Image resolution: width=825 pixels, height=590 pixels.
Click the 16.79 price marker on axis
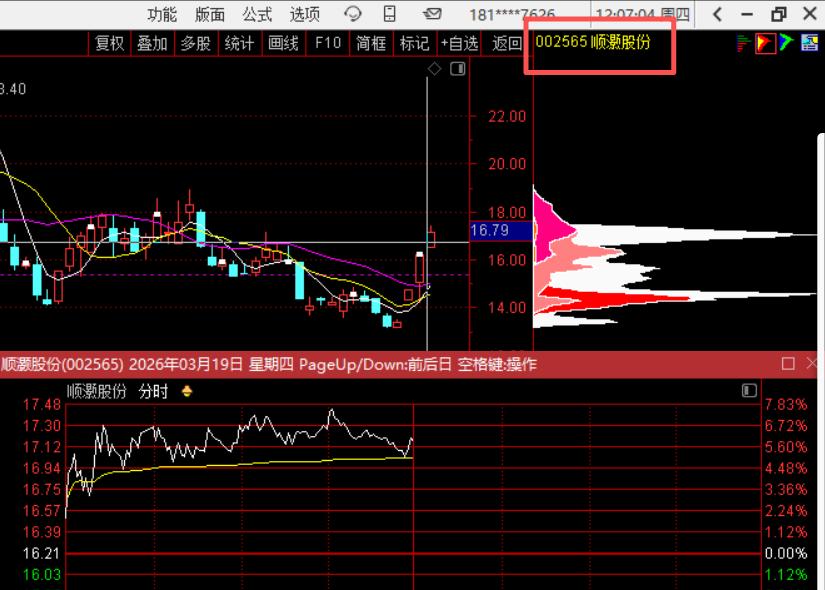(x=501, y=231)
